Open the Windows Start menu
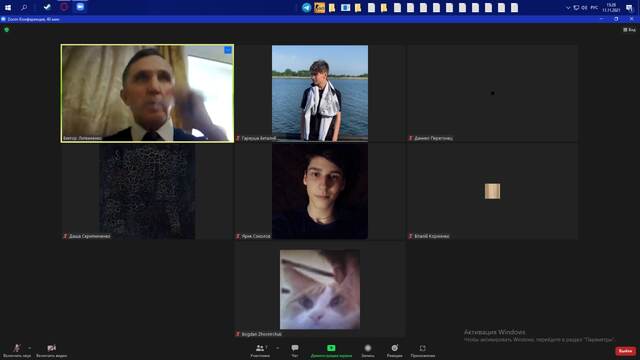 (x=8, y=7)
